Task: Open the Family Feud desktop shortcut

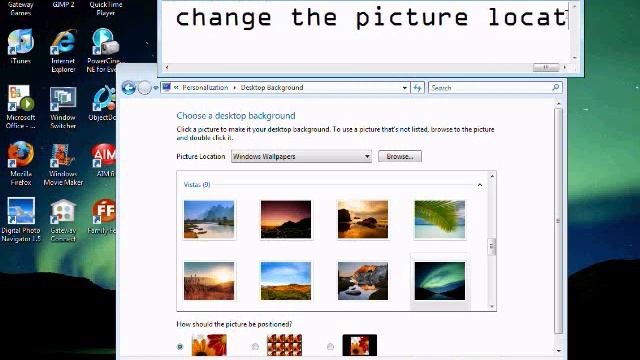Action: pyautogui.click(x=103, y=216)
